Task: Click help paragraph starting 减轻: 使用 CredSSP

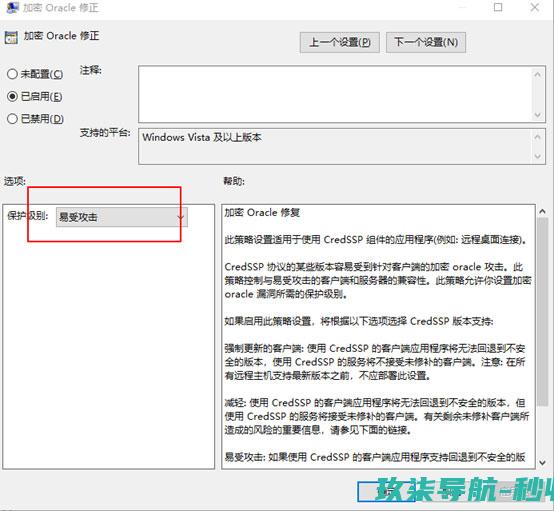Action: click(377, 416)
